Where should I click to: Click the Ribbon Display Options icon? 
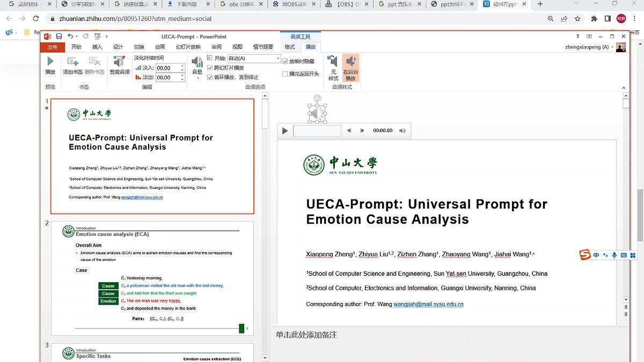(589, 36)
